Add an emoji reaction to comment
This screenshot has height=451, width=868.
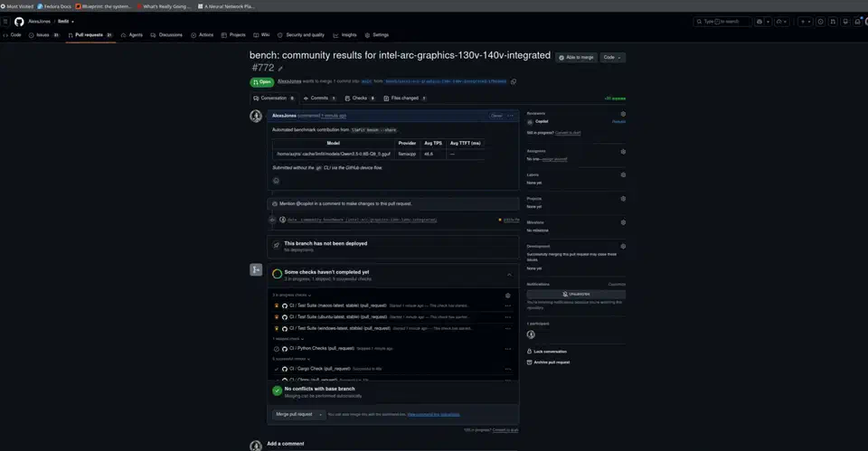(277, 181)
